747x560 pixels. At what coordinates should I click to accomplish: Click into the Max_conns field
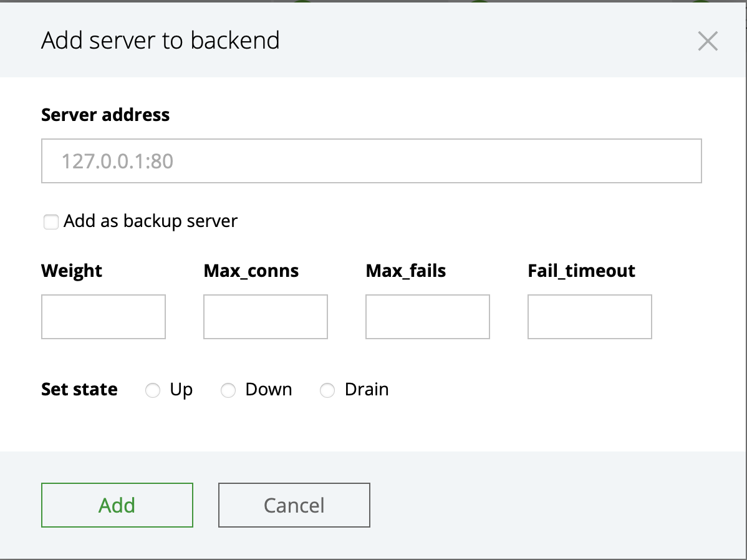(x=266, y=317)
